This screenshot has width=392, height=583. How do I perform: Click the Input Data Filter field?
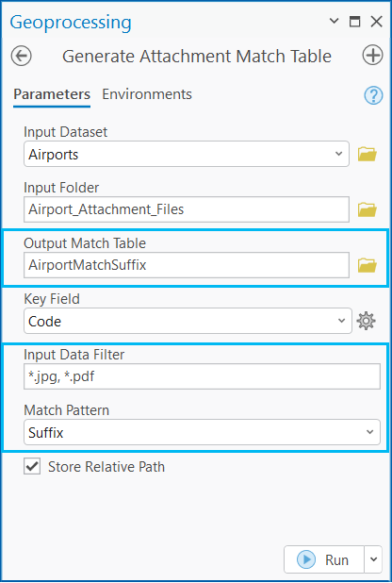203,376
